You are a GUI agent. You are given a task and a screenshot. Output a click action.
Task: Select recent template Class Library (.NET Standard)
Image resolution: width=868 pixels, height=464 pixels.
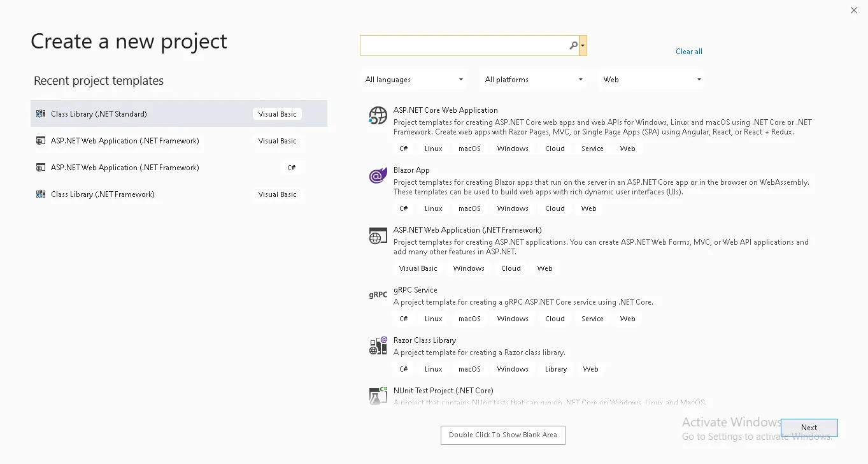point(179,114)
